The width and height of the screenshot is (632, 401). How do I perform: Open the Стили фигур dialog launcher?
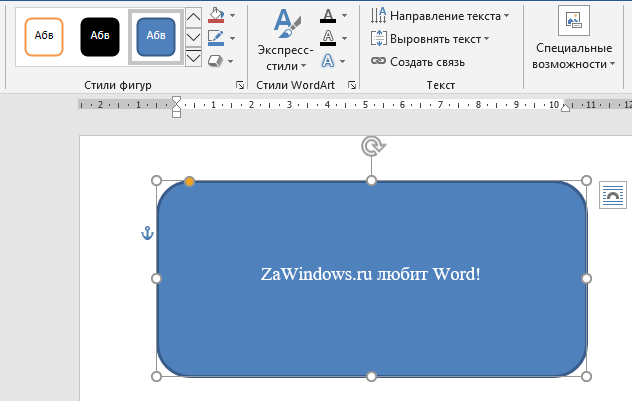point(240,85)
